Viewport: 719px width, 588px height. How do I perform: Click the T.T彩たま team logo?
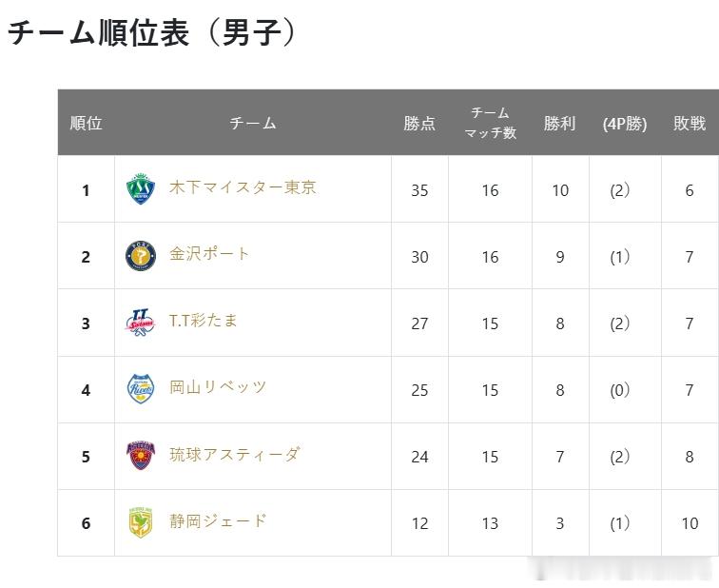click(x=141, y=323)
